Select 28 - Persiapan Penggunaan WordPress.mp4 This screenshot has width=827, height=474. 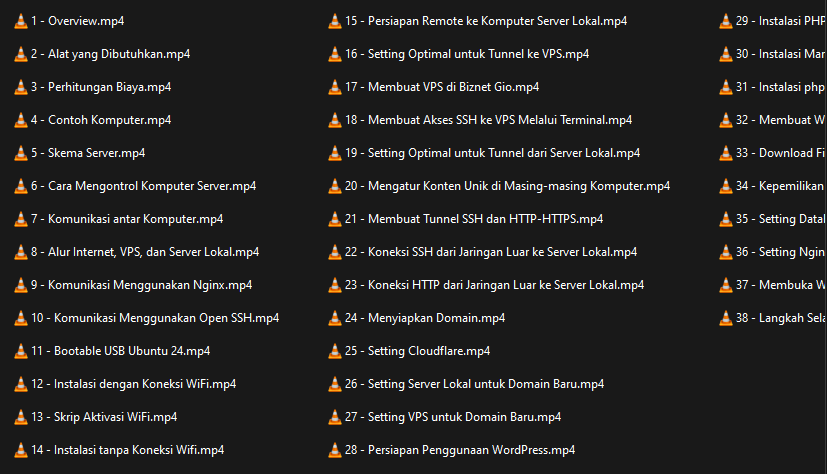pos(460,450)
